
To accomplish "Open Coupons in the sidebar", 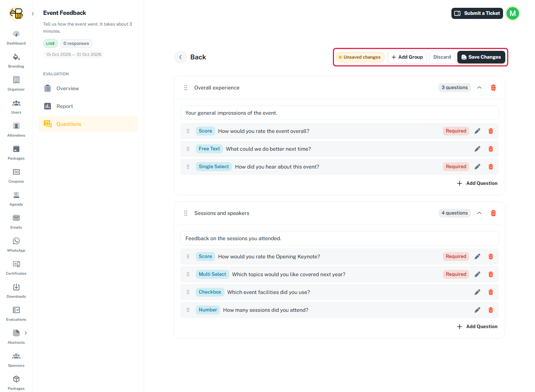I will pyautogui.click(x=16, y=176).
